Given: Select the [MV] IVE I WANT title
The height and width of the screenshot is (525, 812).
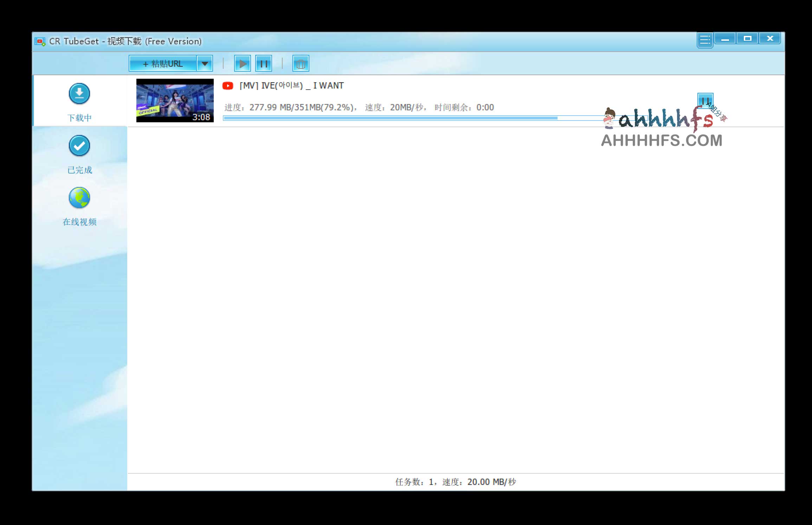Looking at the screenshot, I should 291,86.
